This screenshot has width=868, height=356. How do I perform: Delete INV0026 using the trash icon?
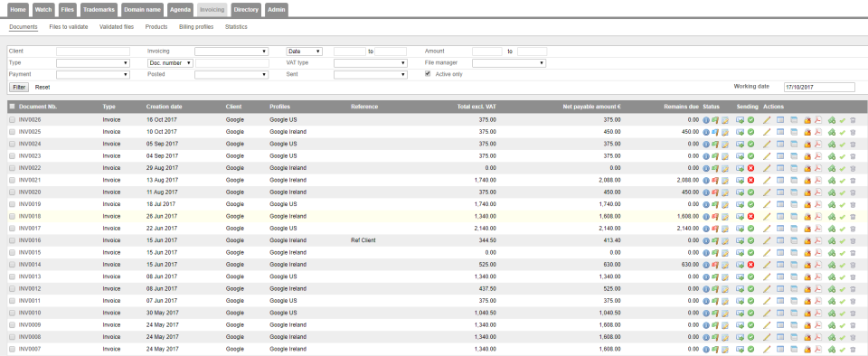pos(853,119)
